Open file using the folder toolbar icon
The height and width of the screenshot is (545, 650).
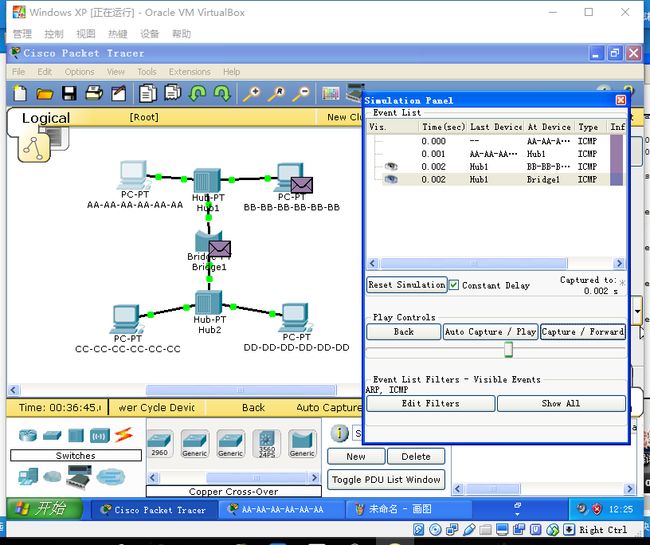44,94
